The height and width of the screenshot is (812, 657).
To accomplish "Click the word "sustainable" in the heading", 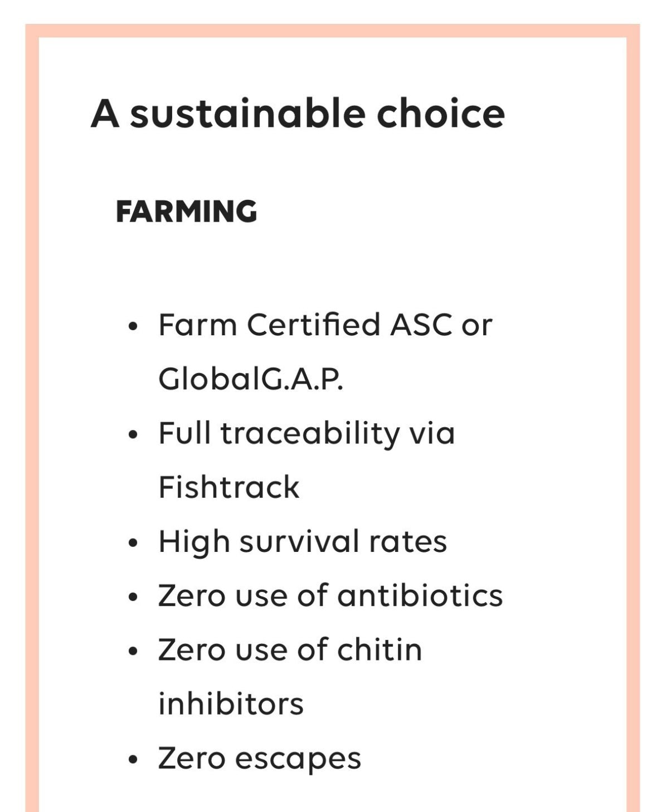I will 247,114.
